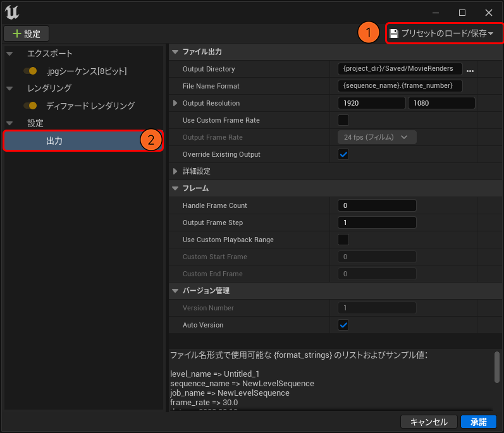The height and width of the screenshot is (433, 504).
Task: Click the File Name Format input field
Action: click(x=400, y=86)
